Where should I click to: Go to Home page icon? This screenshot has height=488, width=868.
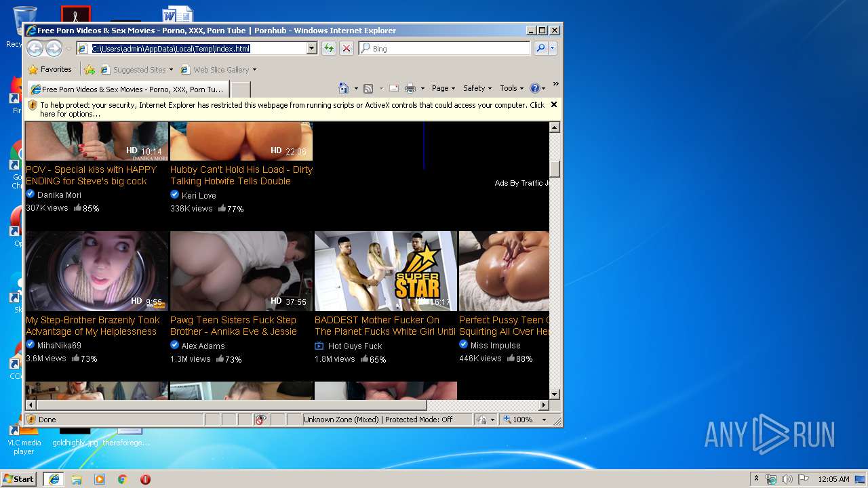click(x=344, y=88)
